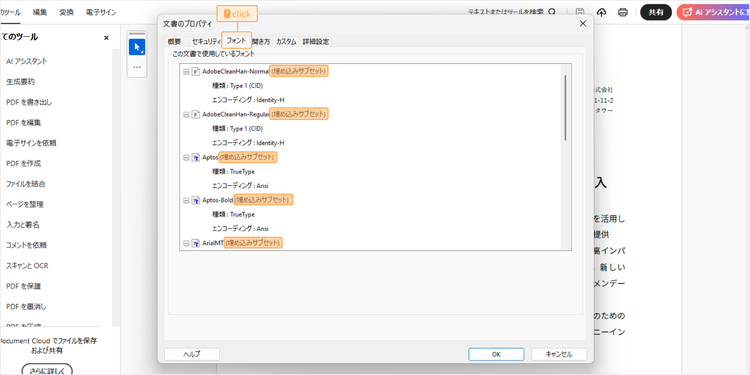The image size is (750, 375).
Task: Select the arrow selection tool
Action: [x=137, y=47]
